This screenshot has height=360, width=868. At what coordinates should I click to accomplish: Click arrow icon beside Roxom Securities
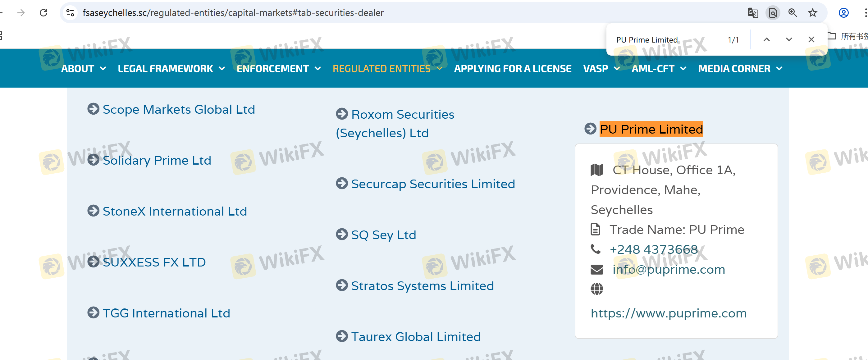(x=342, y=114)
